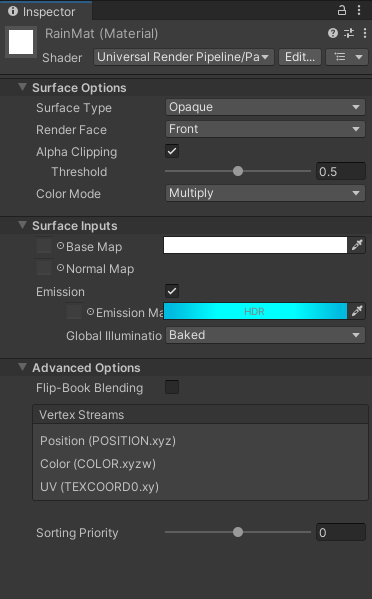The width and height of the screenshot is (372, 599).
Task: Open the Shader selection dropdown
Action: coord(184,57)
